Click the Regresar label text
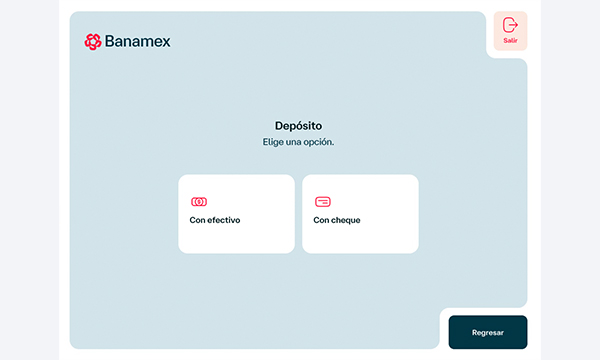Image resolution: width=600 pixels, height=360 pixels. 488,332
